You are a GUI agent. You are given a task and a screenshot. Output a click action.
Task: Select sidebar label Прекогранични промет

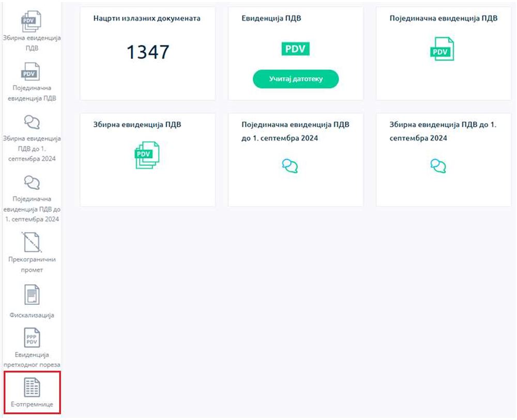pos(32,265)
